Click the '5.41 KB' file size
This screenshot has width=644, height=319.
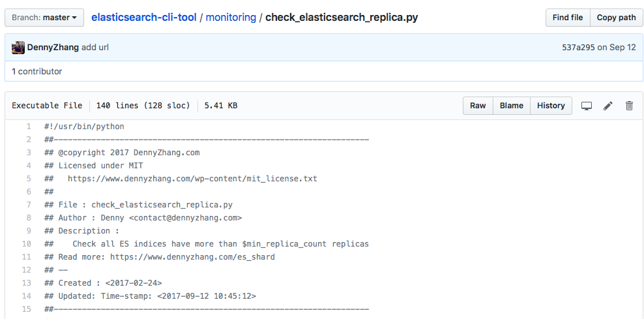(x=220, y=106)
